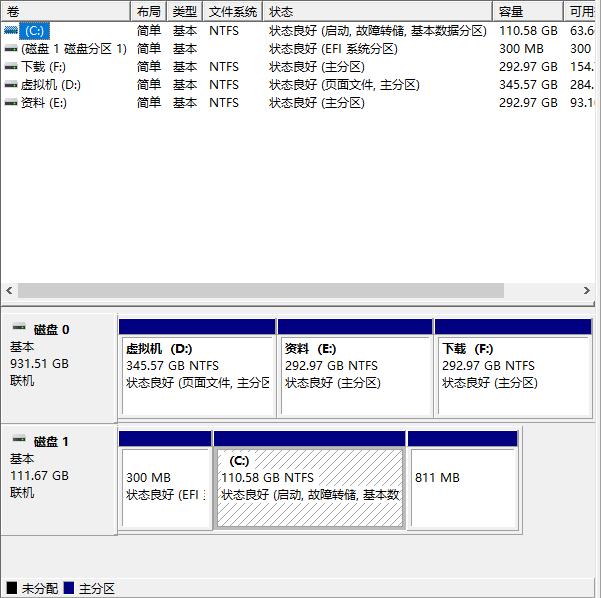Click the 磁盘 1 disk label panel
Viewport: 601px width, 598px height.
tap(59, 480)
